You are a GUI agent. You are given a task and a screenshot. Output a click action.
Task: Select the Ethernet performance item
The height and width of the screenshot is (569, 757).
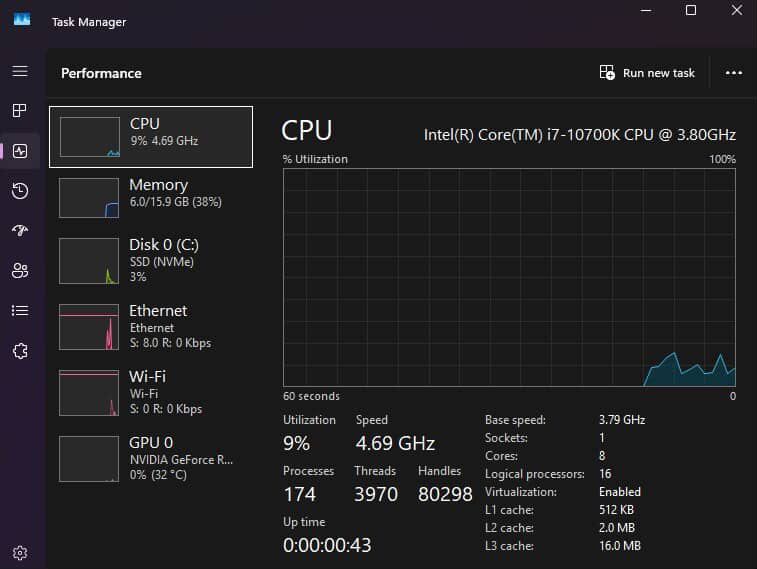tap(151, 327)
